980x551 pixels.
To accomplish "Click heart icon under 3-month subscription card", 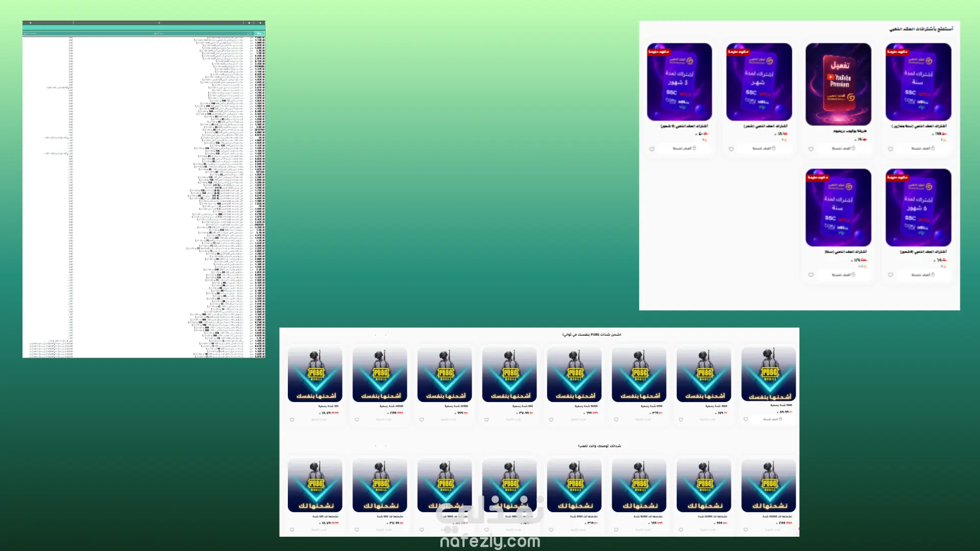I will point(652,149).
